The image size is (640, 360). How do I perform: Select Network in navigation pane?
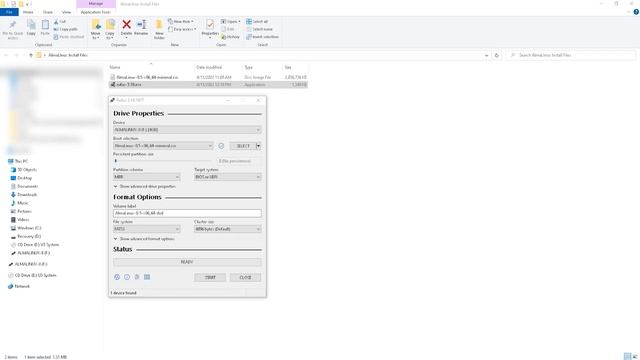pyautogui.click(x=19, y=286)
